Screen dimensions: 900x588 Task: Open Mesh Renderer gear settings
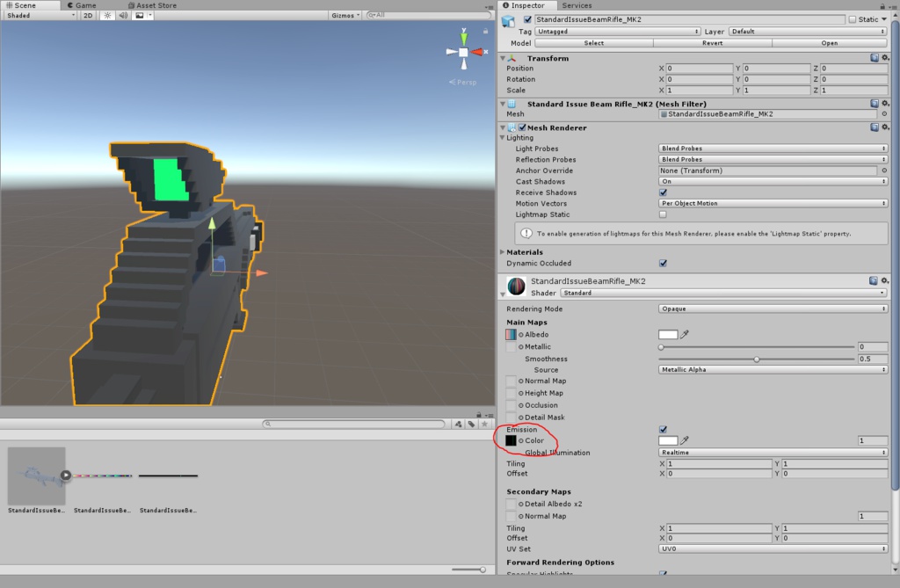coord(885,127)
